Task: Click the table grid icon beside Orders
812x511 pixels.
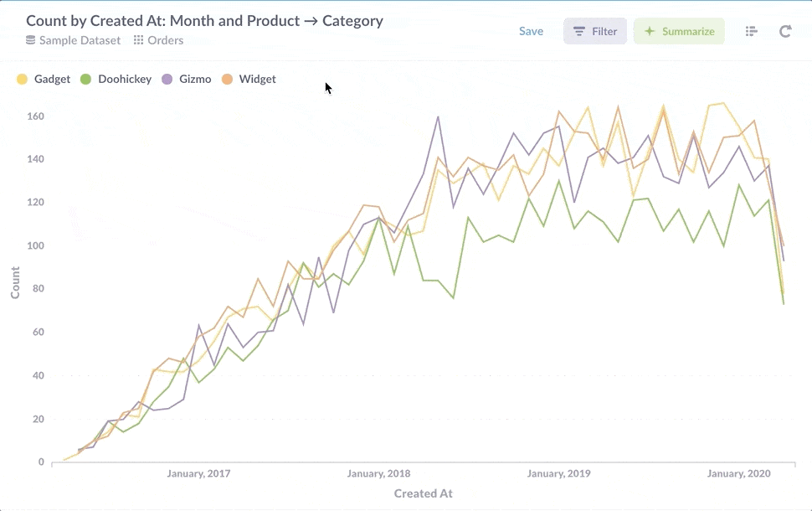Action: click(x=139, y=40)
